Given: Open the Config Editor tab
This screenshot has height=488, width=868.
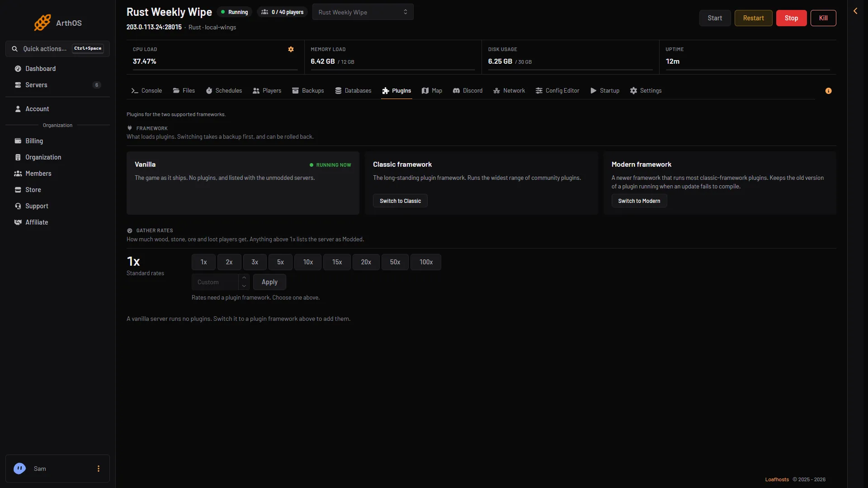Looking at the screenshot, I should (557, 91).
